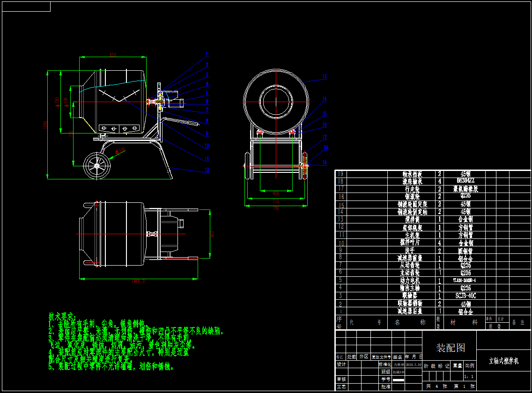Viewport: 532px width, 393px height.
Task: Click part name 动力电机 in row 5
Action: click(409, 281)
